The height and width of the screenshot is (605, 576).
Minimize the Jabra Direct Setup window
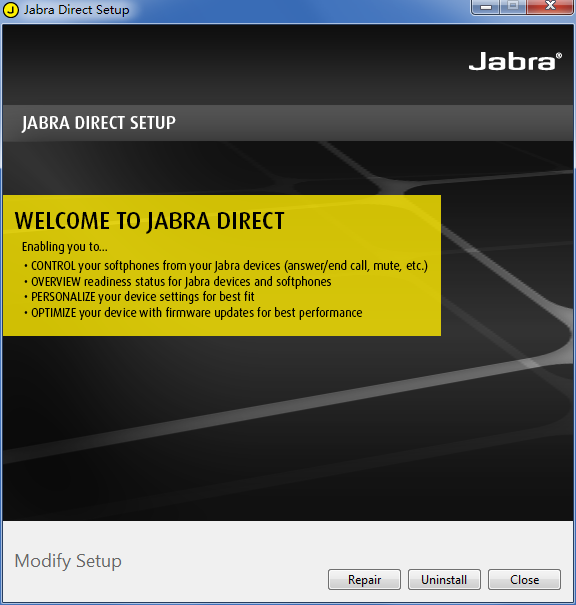click(x=486, y=7)
